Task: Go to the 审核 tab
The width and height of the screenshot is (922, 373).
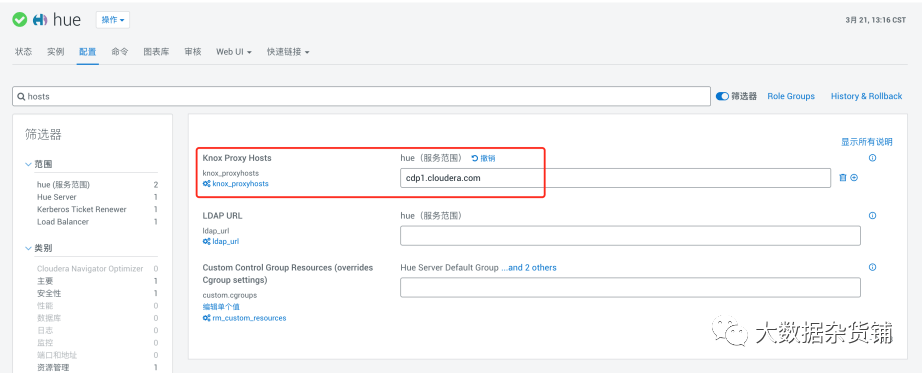Action: pyautogui.click(x=193, y=52)
